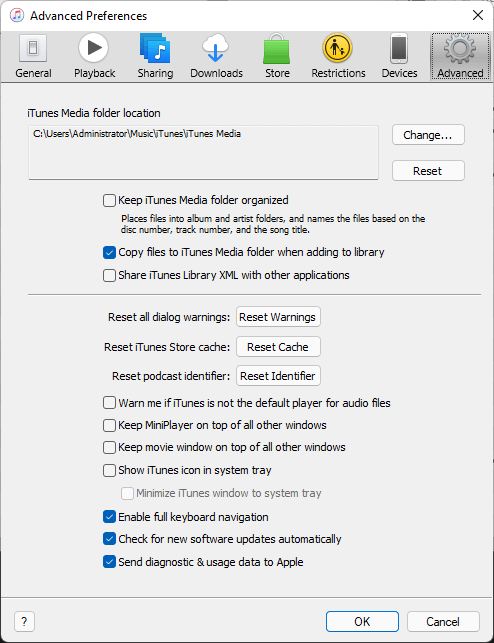
Task: Click the Reset Cache button
Action: click(278, 347)
